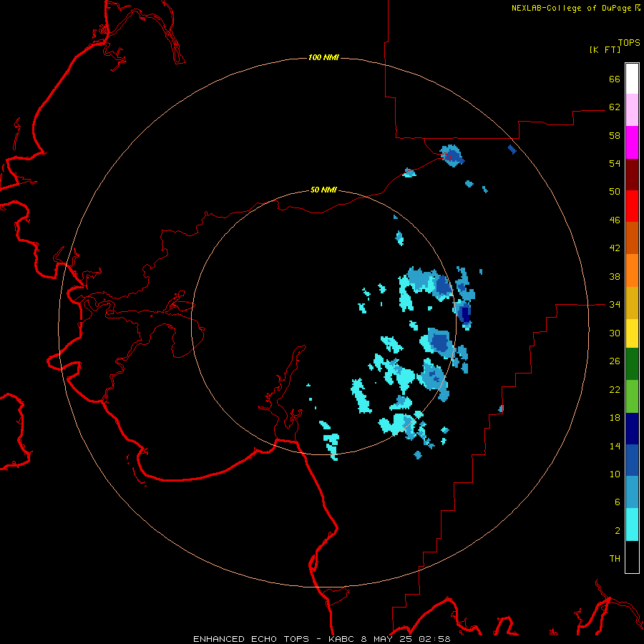The height and width of the screenshot is (644, 644).
Task: Select the cyan legend swatch near 2
Action: pos(632,525)
